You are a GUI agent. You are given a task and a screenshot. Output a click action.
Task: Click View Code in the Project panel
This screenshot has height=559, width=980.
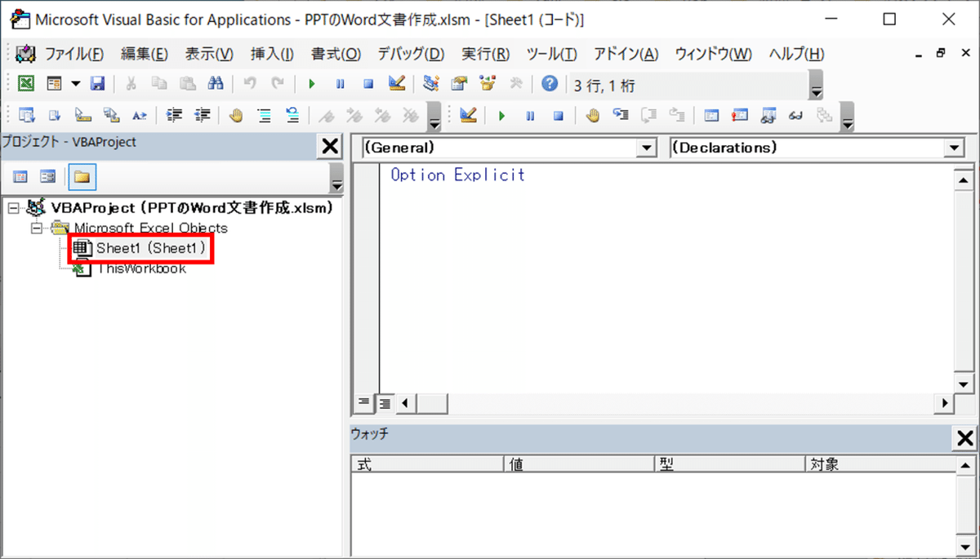(21, 176)
